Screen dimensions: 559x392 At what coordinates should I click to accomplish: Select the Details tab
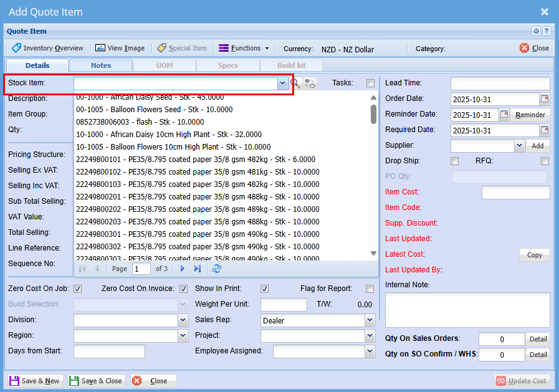click(37, 65)
